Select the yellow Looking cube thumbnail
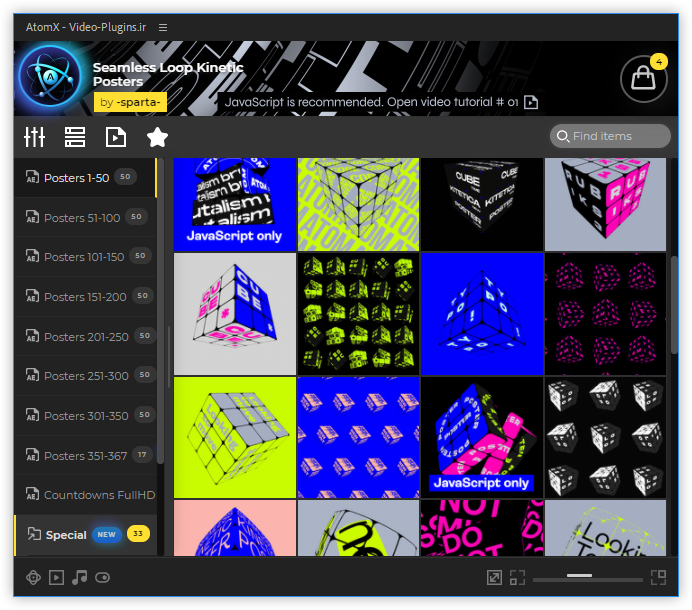The width and height of the screenshot is (692, 610). (x=235, y=437)
